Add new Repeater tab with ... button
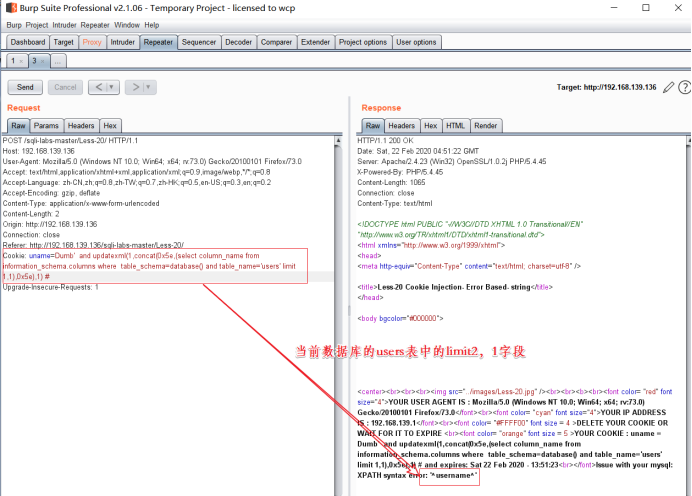 58,61
